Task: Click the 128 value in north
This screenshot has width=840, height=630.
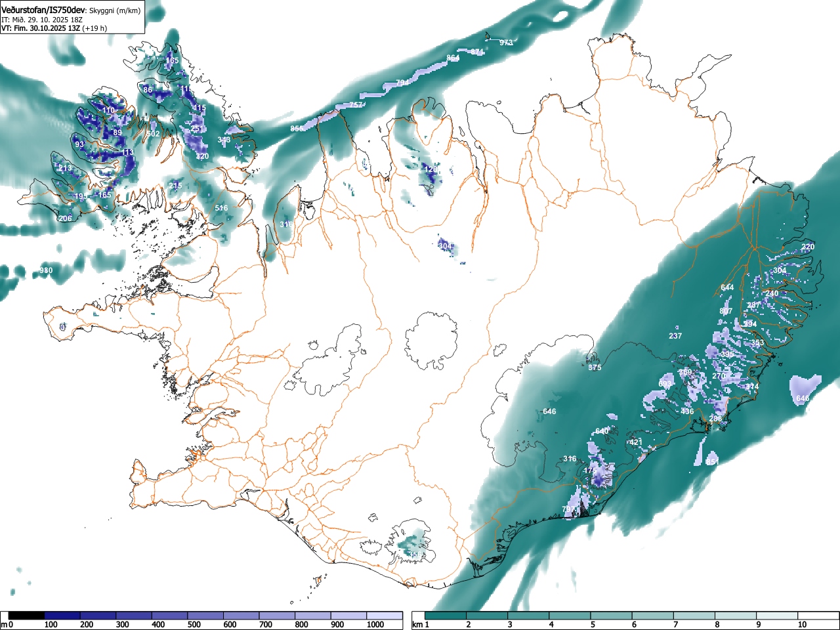Action: pos(430,169)
